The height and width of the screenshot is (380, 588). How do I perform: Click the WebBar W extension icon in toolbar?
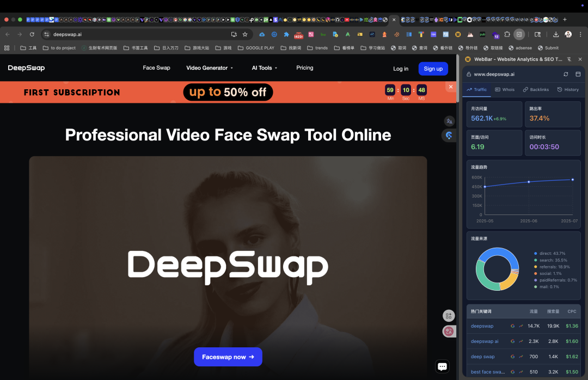[458, 34]
